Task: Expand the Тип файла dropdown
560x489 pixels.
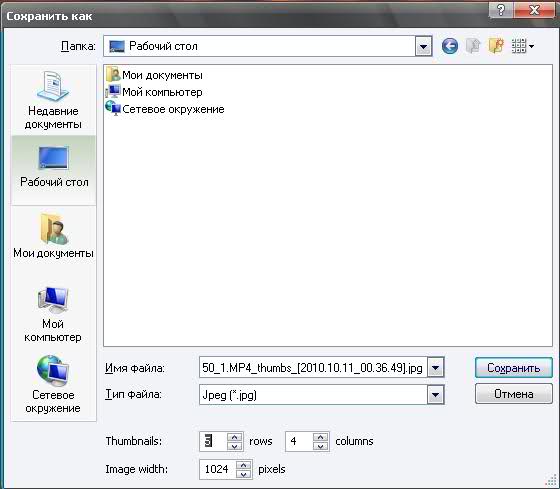Action: pos(436,395)
